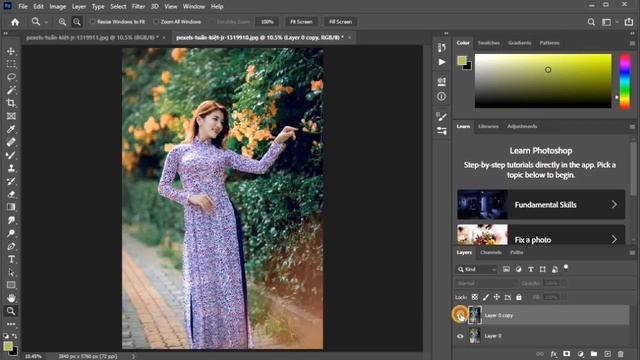Viewport: 640px width, 360px height.
Task: Select the Gradient tool
Action: [x=11, y=207]
